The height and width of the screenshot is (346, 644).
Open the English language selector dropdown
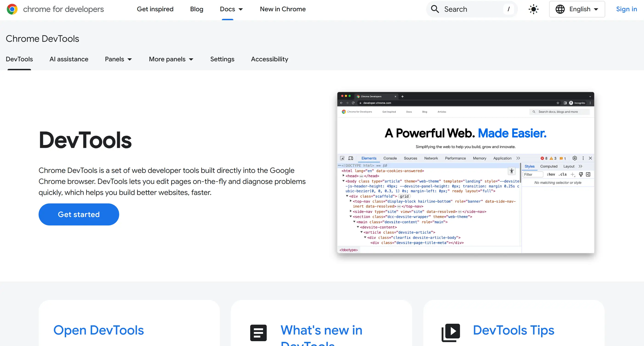coord(577,9)
